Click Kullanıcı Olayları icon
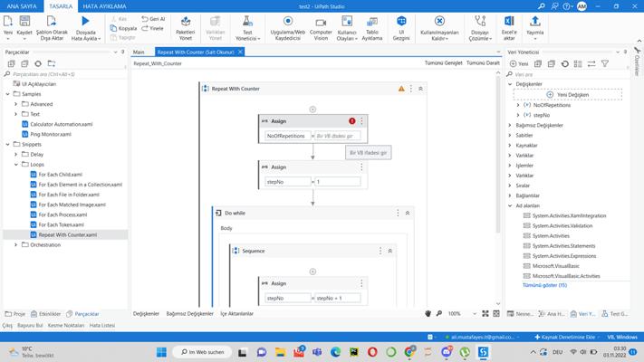 tap(347, 22)
